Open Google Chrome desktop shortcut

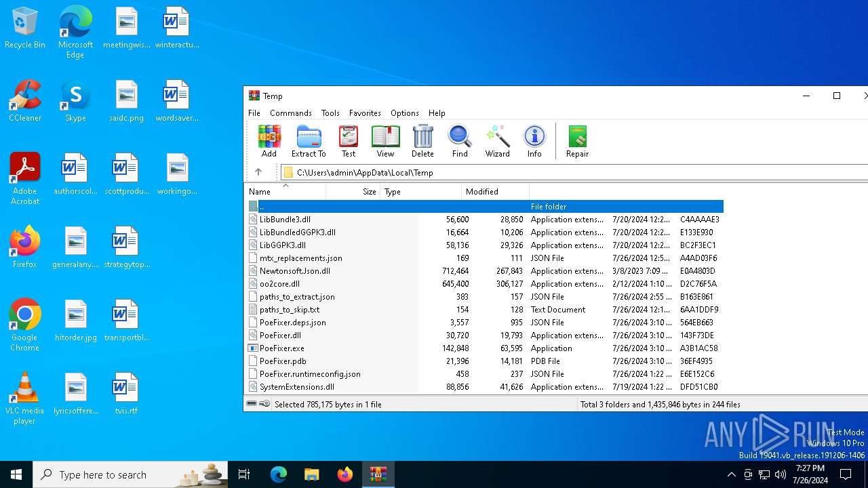pyautogui.click(x=25, y=325)
